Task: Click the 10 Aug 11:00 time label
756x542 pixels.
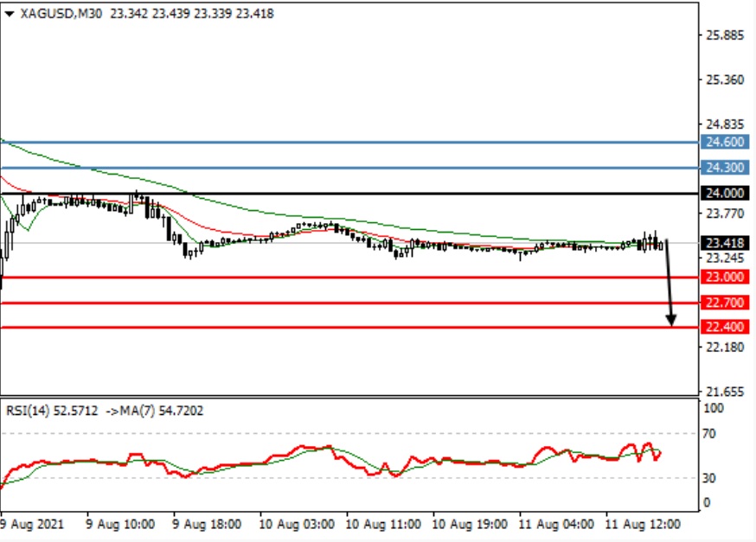Action: click(383, 524)
